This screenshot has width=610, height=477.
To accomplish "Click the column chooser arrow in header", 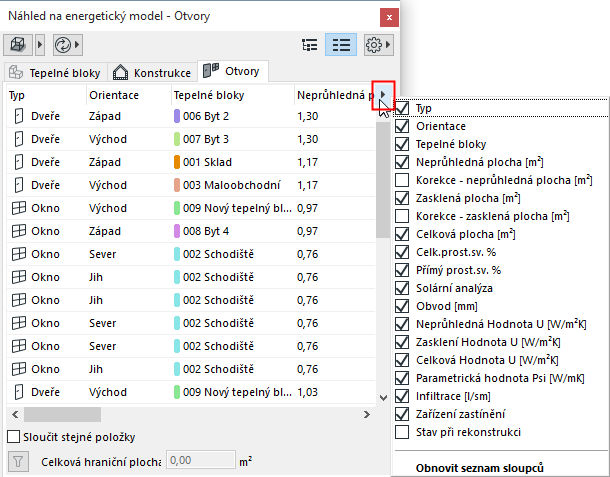I will tap(383, 95).
